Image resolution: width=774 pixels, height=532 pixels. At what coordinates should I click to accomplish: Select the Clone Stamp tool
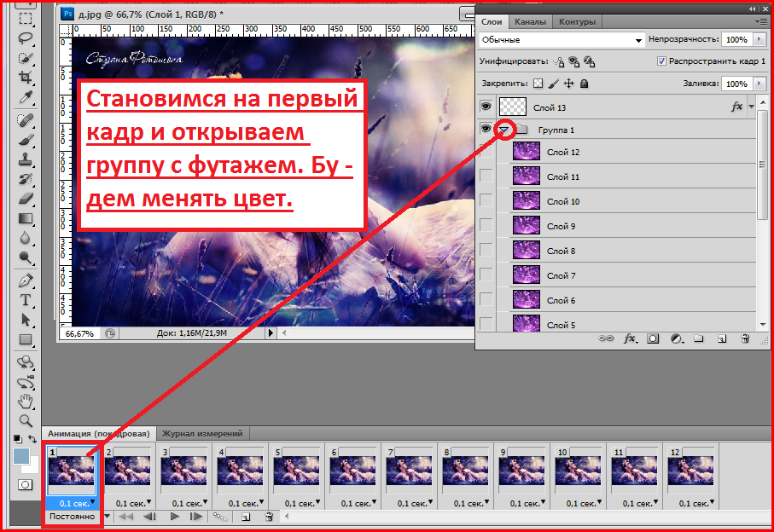26,159
